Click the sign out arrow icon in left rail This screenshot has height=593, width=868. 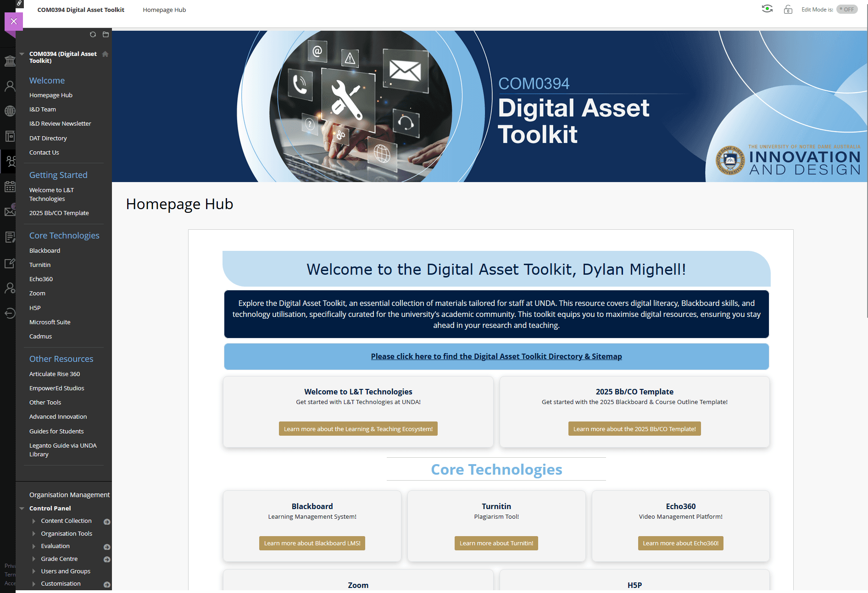click(10, 313)
